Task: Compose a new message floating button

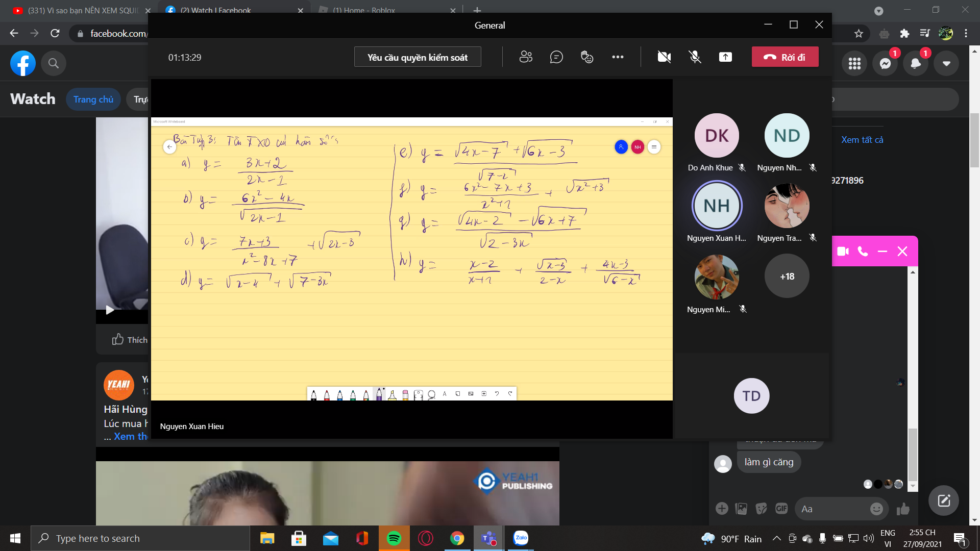Action: coord(944,500)
